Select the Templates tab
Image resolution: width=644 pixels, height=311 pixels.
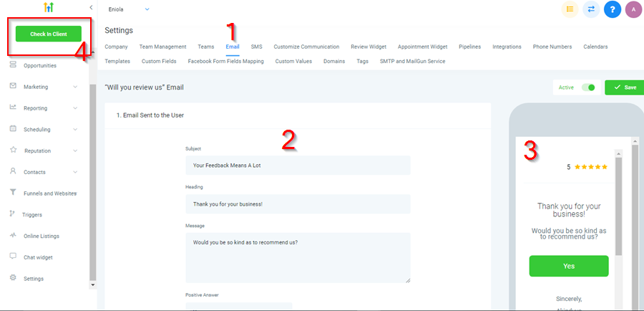pyautogui.click(x=117, y=62)
